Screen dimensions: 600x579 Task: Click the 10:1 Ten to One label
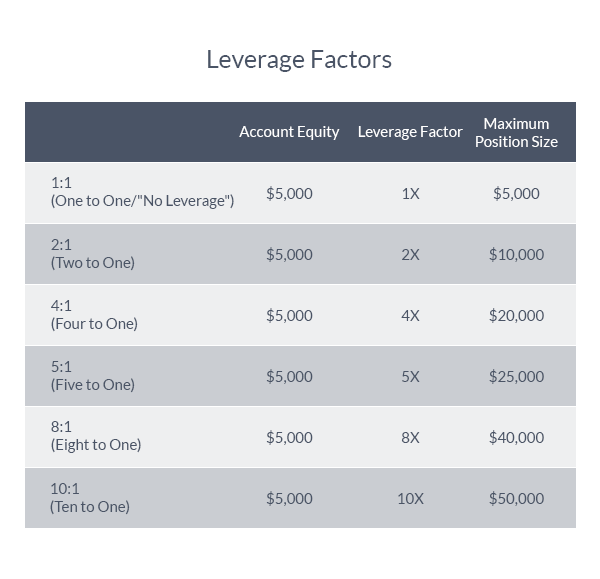pyautogui.click(x=90, y=498)
